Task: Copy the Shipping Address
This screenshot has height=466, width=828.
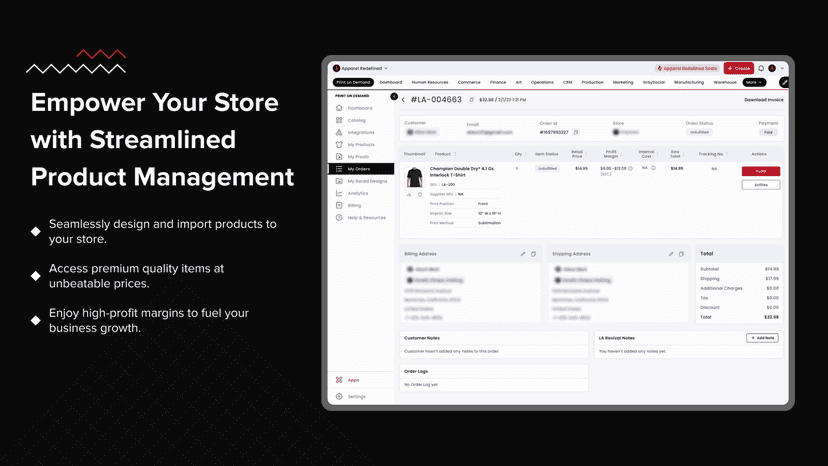Action: pyautogui.click(x=681, y=254)
